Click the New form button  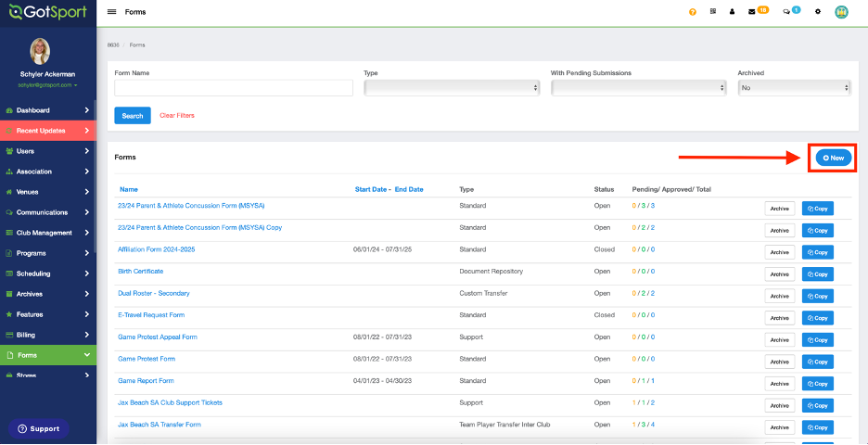pos(834,158)
